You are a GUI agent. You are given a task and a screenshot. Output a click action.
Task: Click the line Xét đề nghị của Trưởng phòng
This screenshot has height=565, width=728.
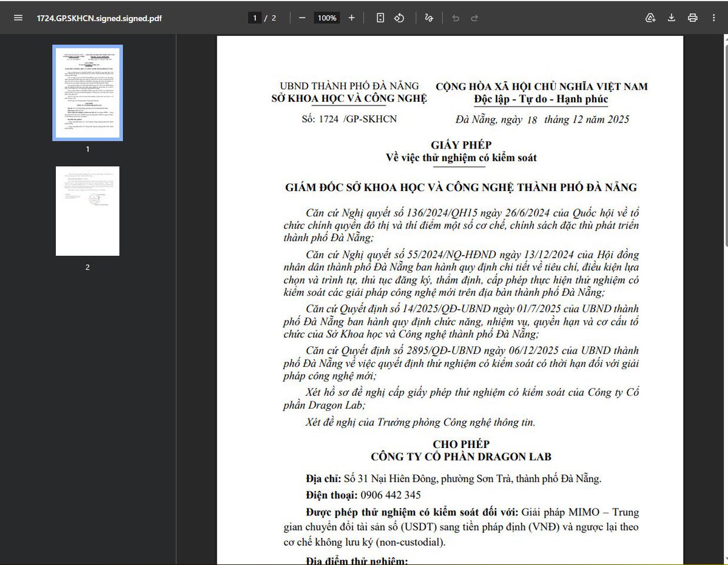[x=420, y=422]
